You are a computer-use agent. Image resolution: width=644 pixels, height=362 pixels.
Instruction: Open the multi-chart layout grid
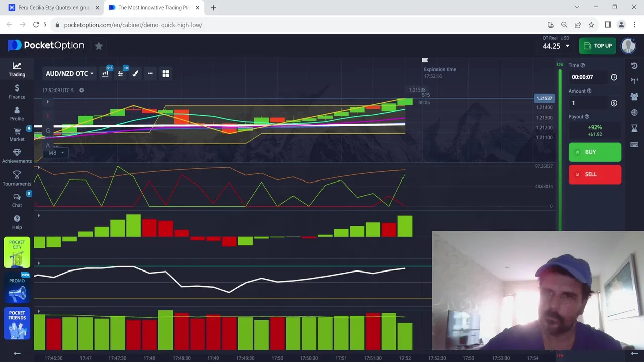tap(166, 74)
